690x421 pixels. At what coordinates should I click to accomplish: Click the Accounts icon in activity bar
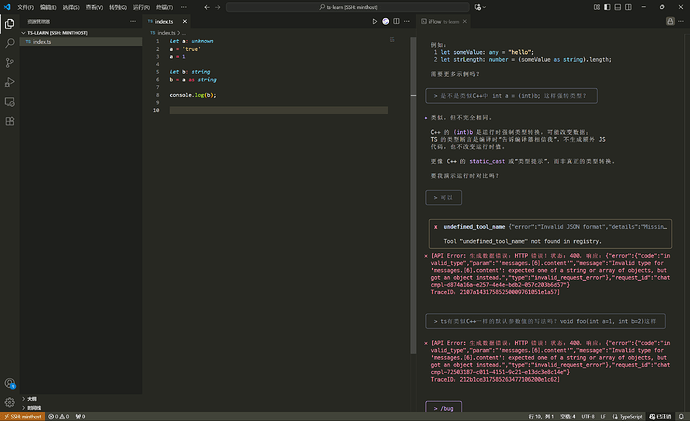click(10, 383)
